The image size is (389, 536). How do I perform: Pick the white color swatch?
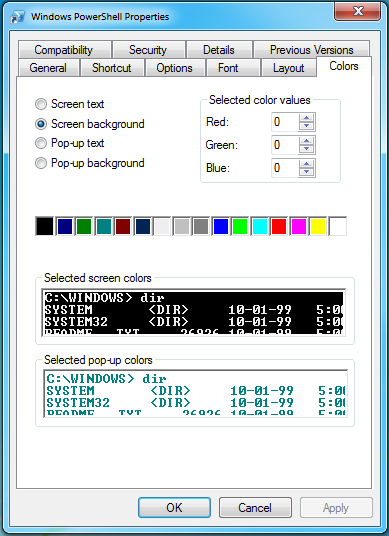click(338, 226)
